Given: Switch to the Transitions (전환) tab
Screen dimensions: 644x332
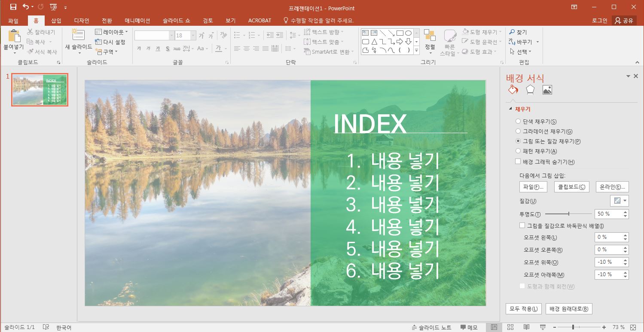Looking at the screenshot, I should (x=107, y=21).
